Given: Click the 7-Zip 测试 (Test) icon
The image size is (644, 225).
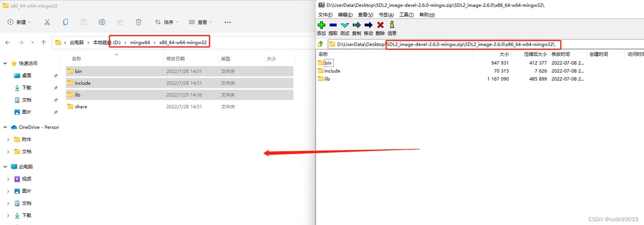Looking at the screenshot, I should point(345,25).
